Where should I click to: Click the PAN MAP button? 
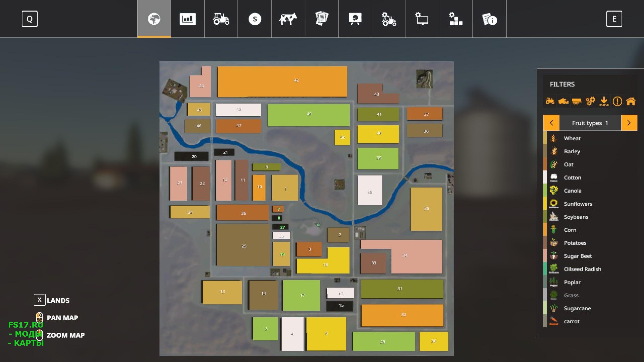pyautogui.click(x=61, y=317)
